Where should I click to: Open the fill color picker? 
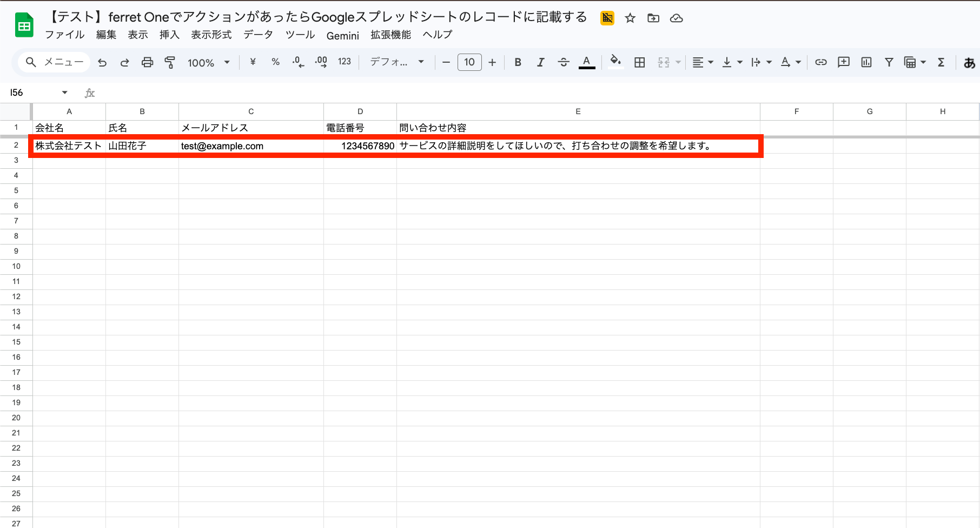(x=615, y=61)
